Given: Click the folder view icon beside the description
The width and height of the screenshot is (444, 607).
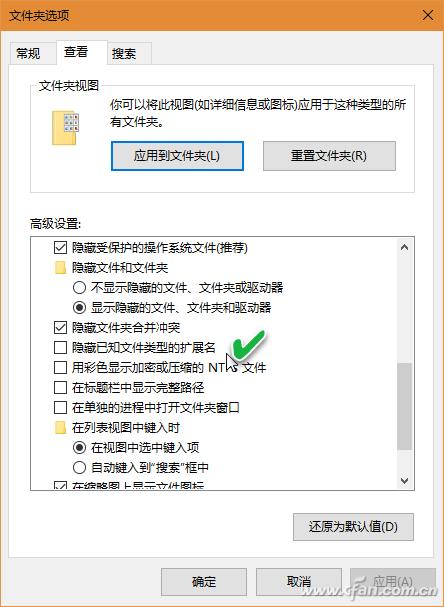Looking at the screenshot, I should tap(65, 128).
